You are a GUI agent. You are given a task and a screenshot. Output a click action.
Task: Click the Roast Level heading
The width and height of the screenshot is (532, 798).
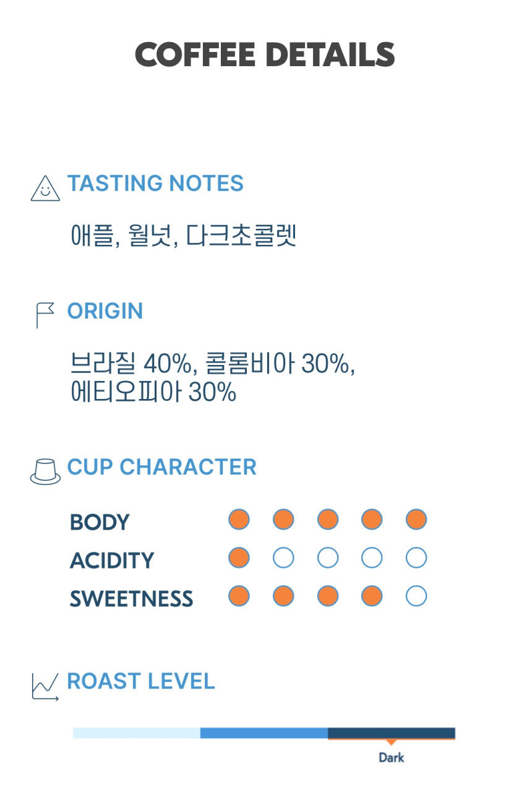pyautogui.click(x=141, y=681)
